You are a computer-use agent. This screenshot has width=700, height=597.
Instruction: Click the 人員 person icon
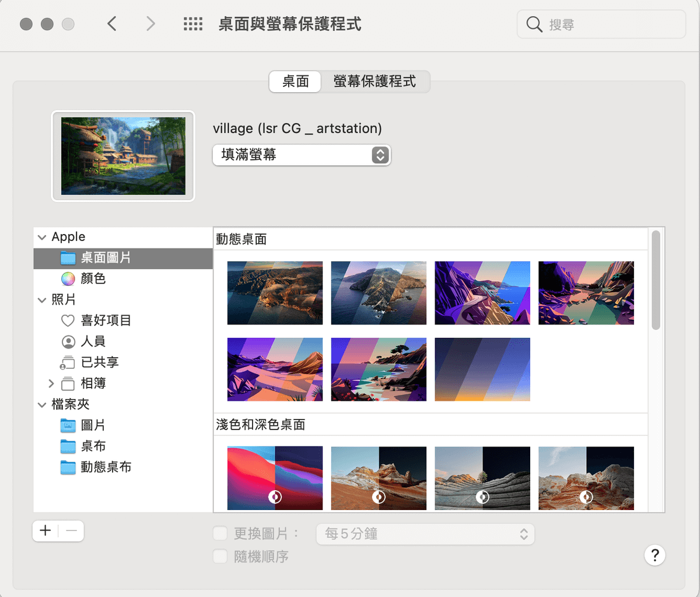coord(68,341)
